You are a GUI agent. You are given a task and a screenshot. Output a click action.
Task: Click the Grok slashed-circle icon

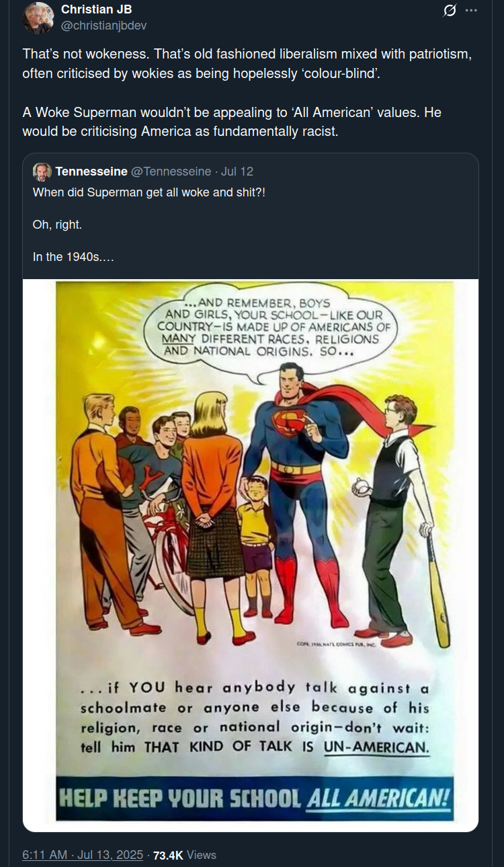tap(451, 10)
